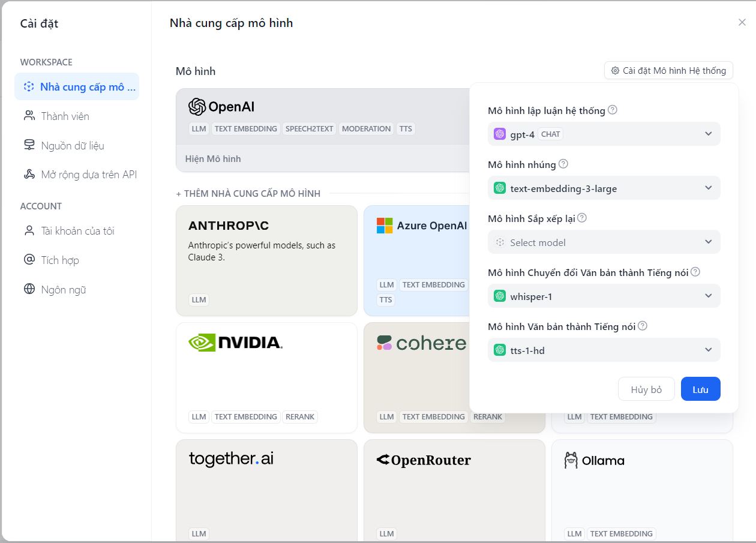Click help icon beside Mô hình nhúng

click(563, 164)
